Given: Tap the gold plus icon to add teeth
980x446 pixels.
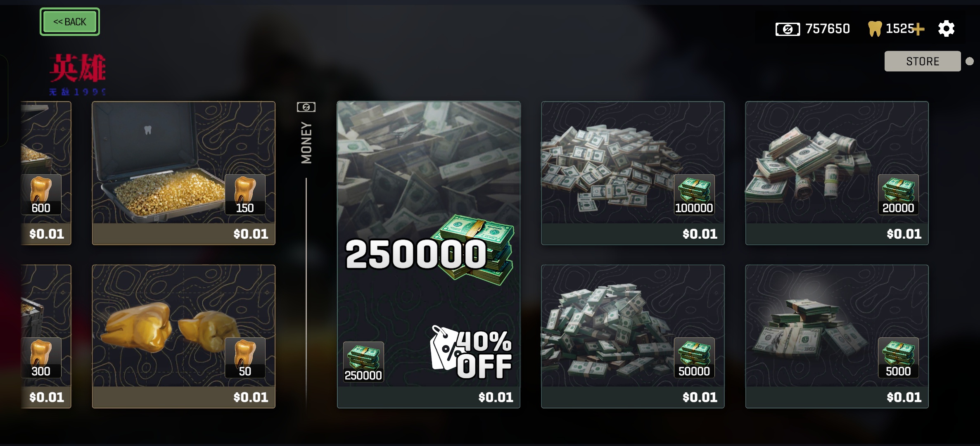Looking at the screenshot, I should tap(918, 29).
